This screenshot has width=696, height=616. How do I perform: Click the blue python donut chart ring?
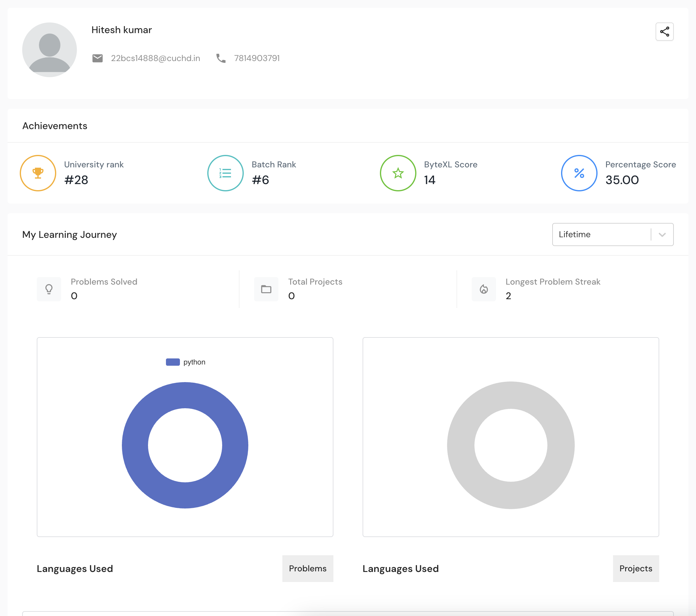click(x=135, y=445)
